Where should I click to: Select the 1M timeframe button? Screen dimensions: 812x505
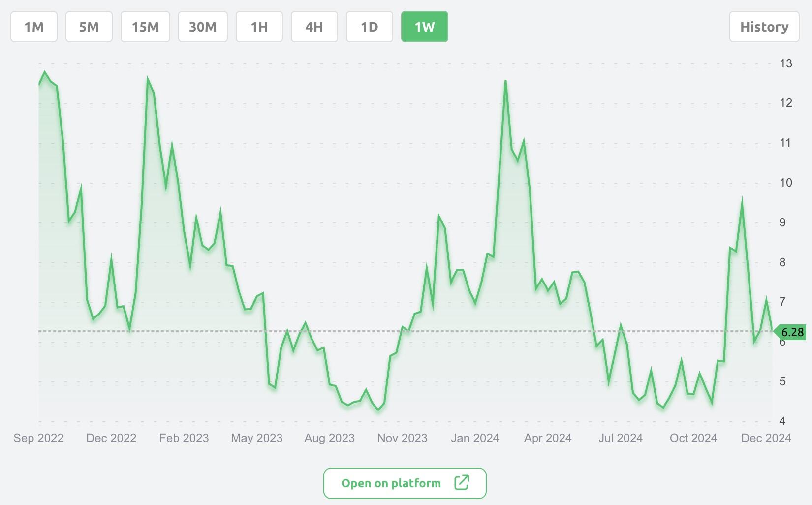tap(34, 27)
